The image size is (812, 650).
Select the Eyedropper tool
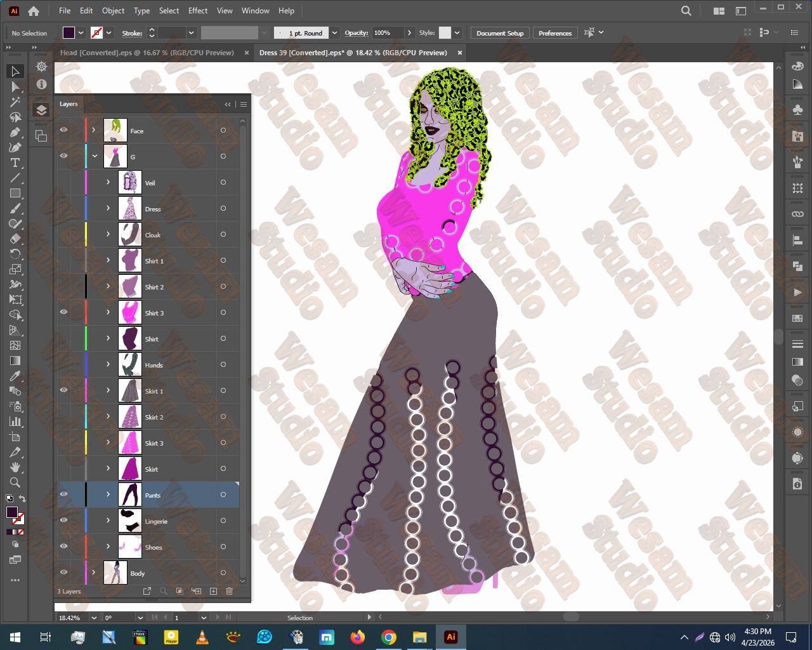point(15,376)
